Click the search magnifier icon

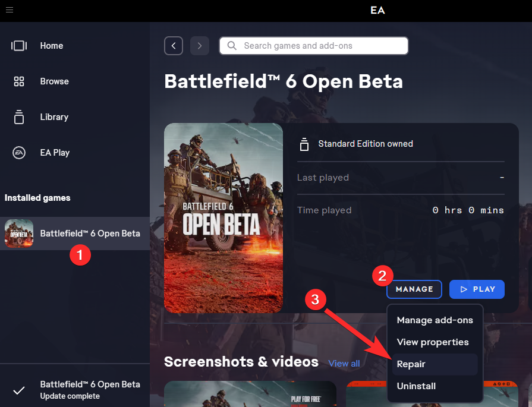232,46
